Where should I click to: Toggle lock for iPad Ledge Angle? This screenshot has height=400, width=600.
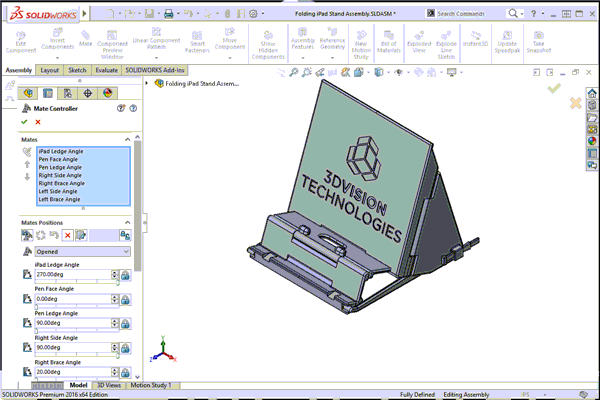tap(126, 274)
